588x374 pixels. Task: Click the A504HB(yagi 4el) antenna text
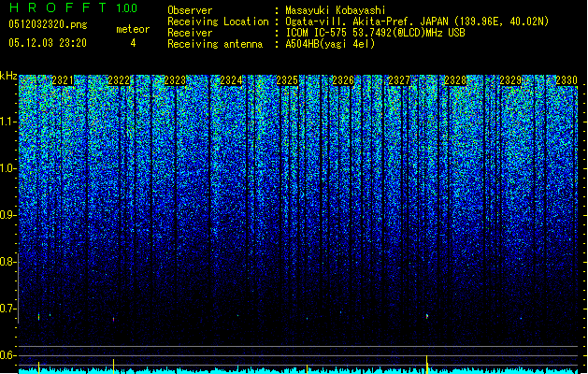(330, 44)
